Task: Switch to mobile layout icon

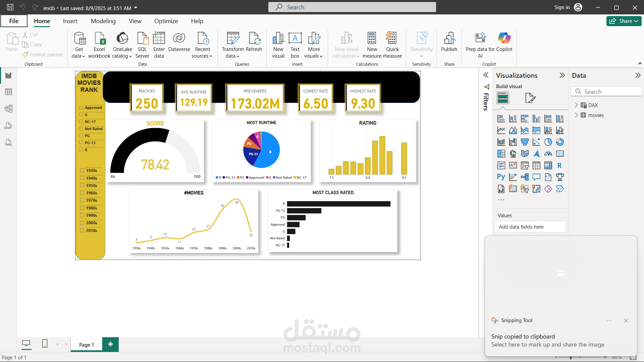Action: pos(45,344)
